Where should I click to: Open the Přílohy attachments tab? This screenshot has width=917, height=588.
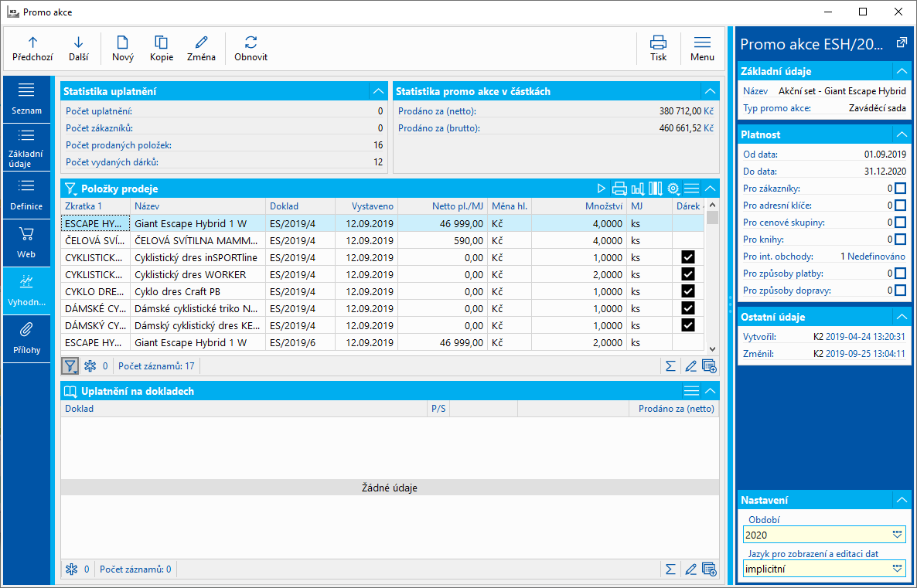coord(26,338)
